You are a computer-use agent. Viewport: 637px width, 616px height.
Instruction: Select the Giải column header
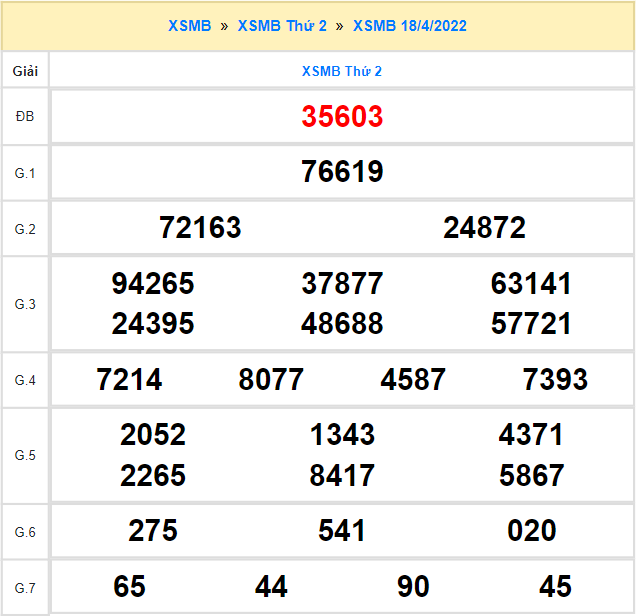tap(25, 71)
